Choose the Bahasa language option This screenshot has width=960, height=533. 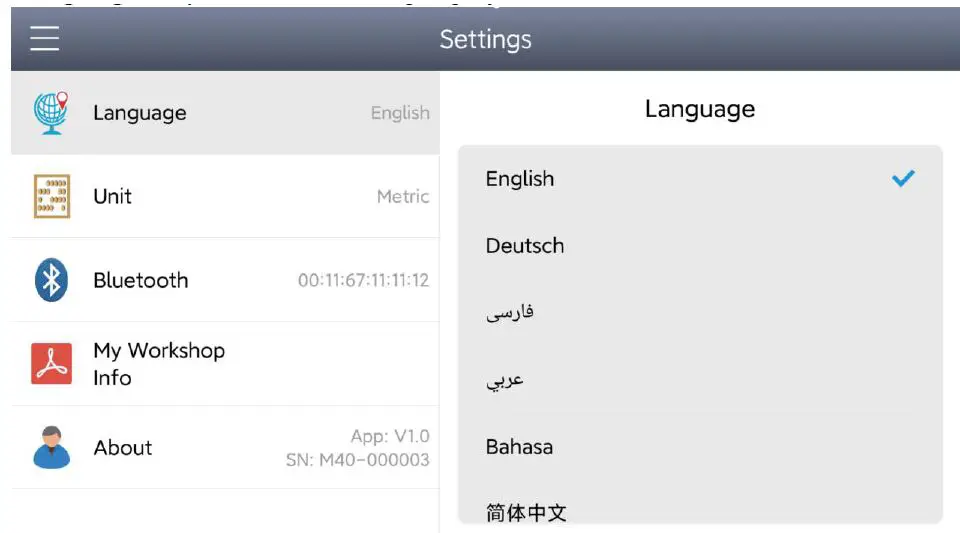point(519,447)
